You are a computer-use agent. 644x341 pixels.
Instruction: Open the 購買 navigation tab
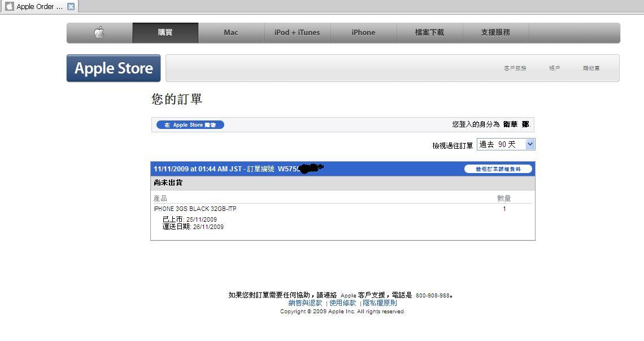point(165,32)
